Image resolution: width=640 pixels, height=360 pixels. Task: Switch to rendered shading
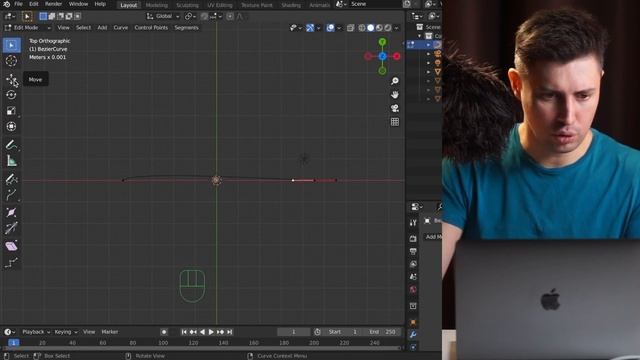[388, 28]
